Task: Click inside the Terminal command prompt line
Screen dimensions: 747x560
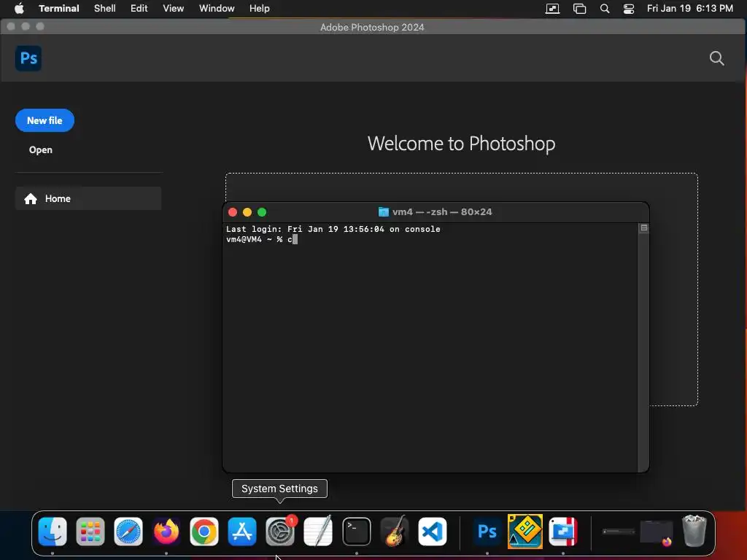Action: 262,239
